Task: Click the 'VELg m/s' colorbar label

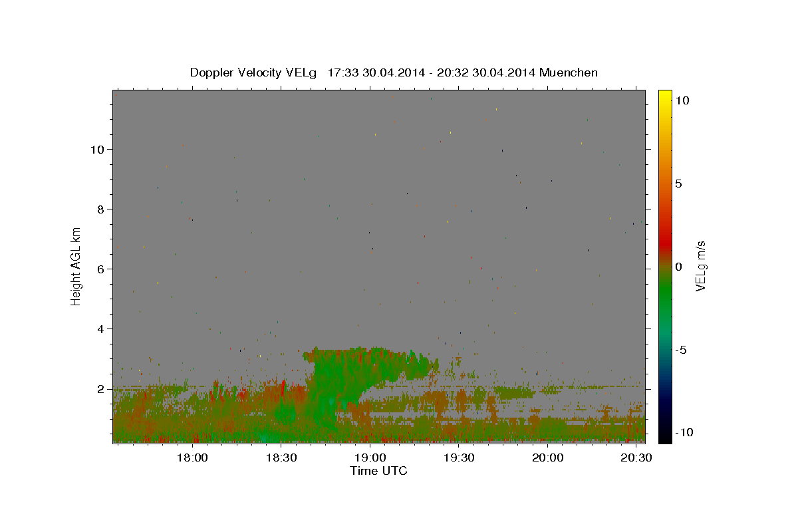Action: [x=700, y=267]
